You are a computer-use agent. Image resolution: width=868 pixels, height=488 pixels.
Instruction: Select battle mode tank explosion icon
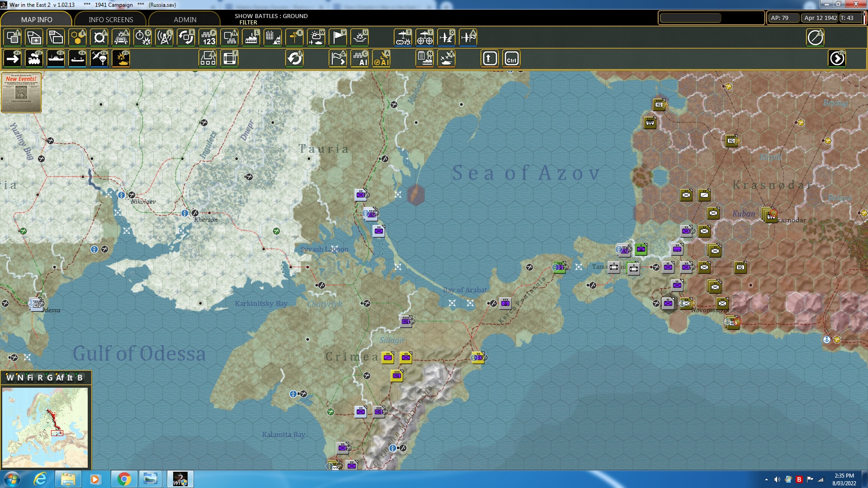(x=121, y=59)
